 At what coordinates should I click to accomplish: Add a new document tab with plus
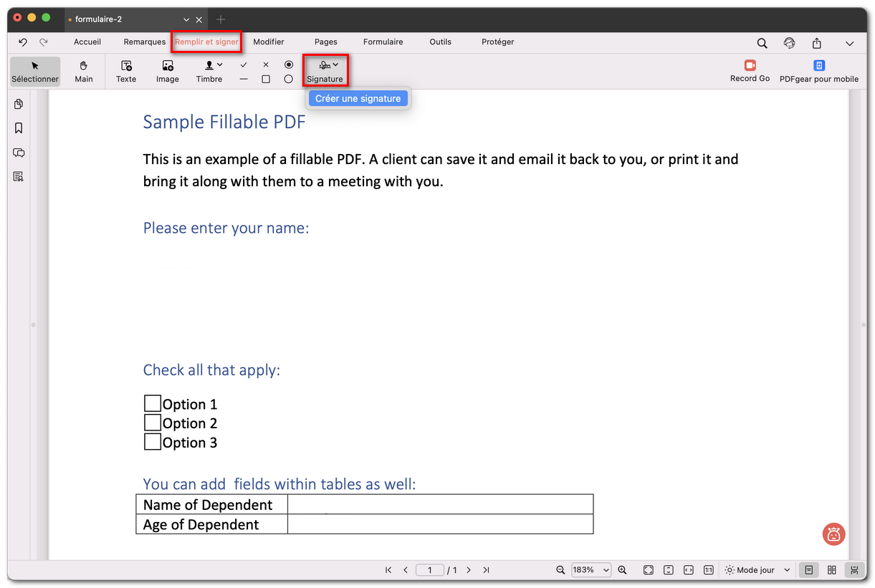pyautogui.click(x=221, y=19)
